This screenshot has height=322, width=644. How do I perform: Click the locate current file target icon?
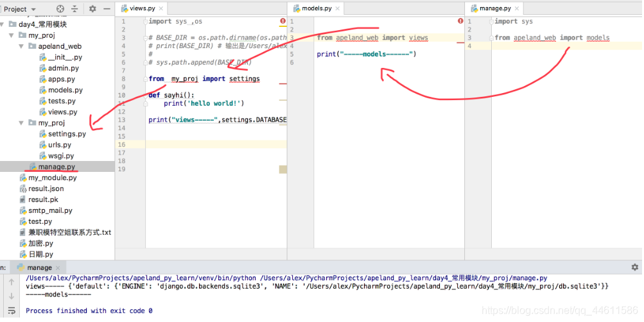(x=60, y=9)
